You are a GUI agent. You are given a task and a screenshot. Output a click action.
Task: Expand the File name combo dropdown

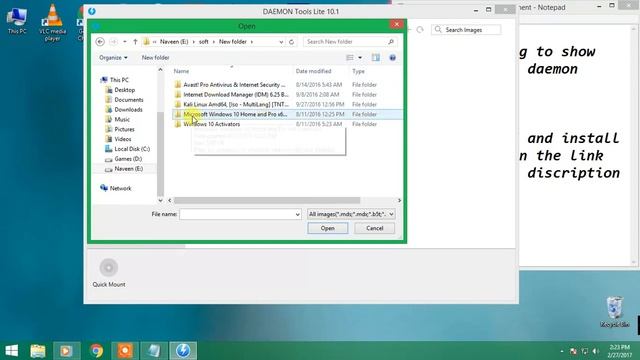297,214
